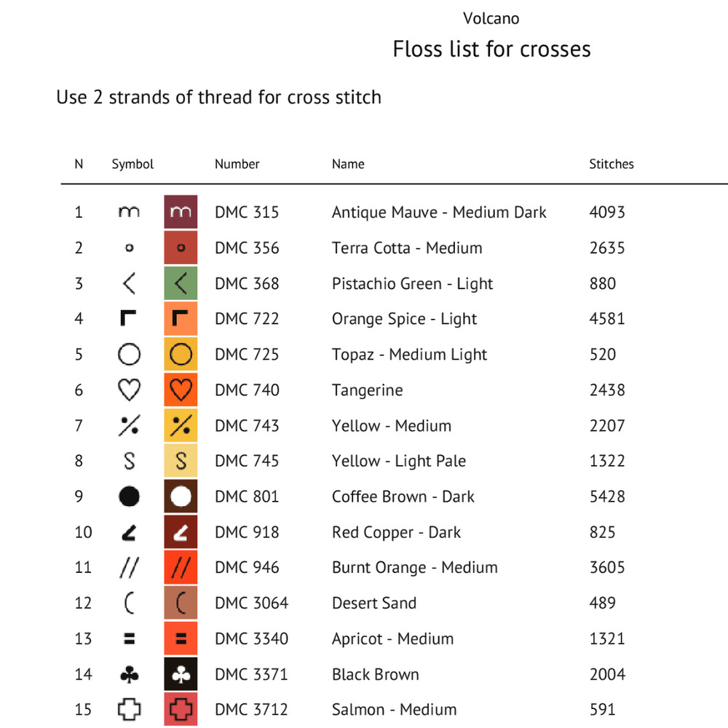Click the equals symbol for Apricot Medium
This screenshot has width=728, height=728.
click(129, 639)
